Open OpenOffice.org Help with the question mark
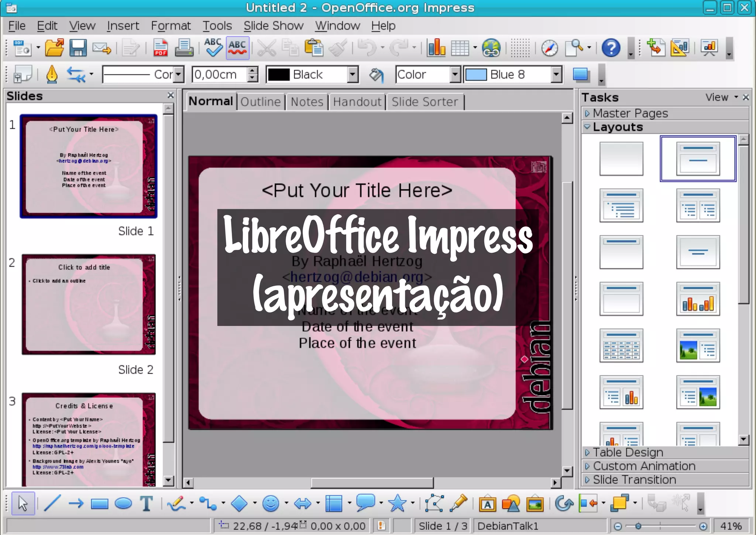Viewport: 756px width, 535px height. [611, 48]
